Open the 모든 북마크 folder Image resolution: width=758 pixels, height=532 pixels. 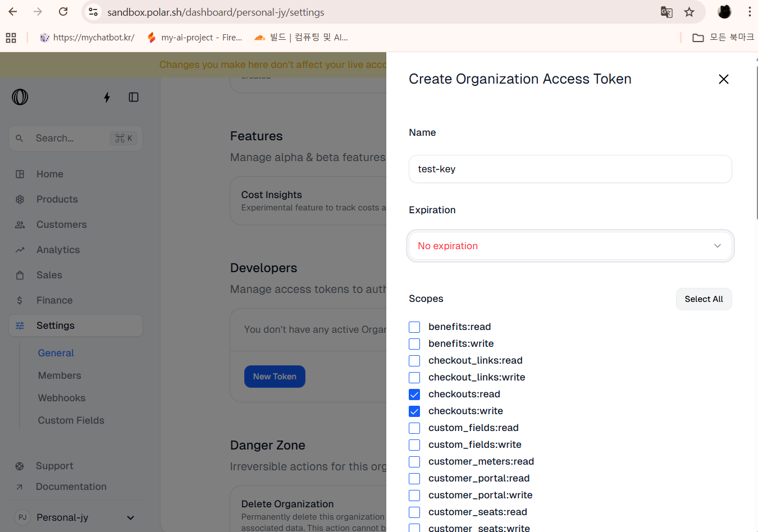coord(723,38)
